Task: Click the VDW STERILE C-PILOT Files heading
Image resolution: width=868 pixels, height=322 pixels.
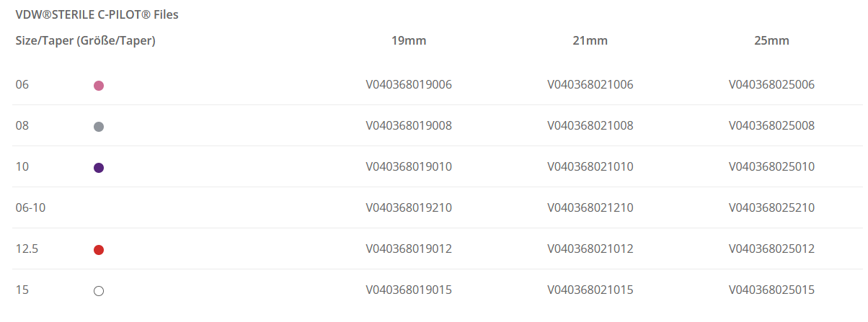Action: [x=97, y=14]
